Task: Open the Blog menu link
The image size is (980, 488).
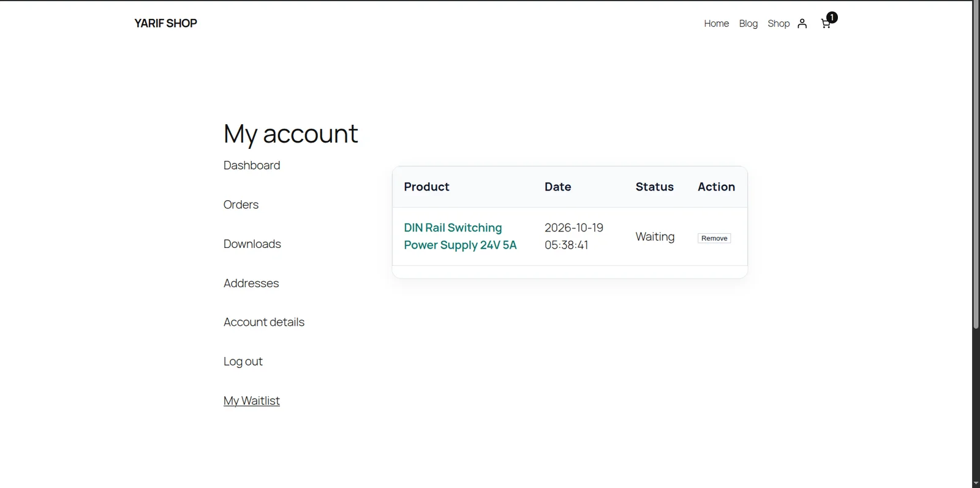Action: click(x=748, y=23)
